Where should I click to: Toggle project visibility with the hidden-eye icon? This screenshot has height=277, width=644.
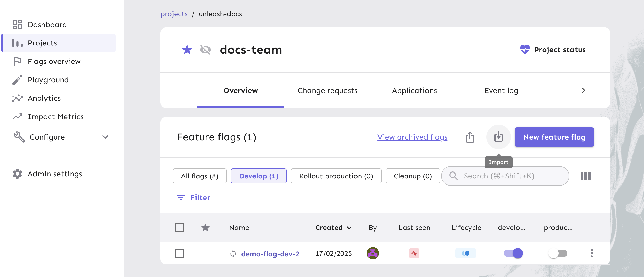point(205,50)
